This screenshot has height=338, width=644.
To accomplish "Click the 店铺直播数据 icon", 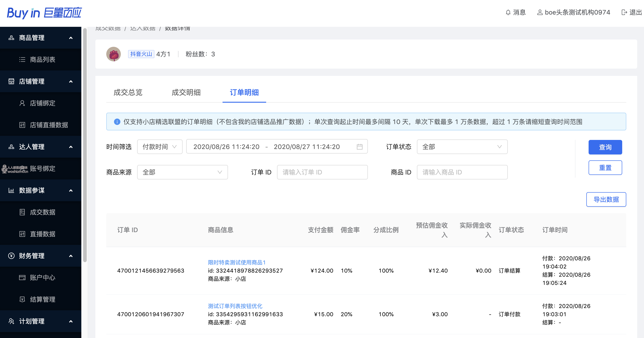I will pyautogui.click(x=22, y=125).
